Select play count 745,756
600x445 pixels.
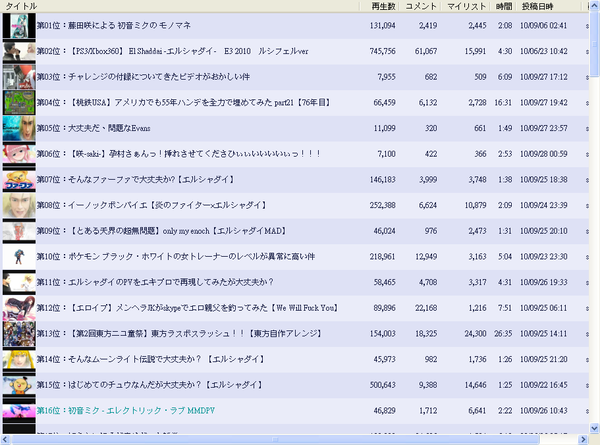coord(382,51)
